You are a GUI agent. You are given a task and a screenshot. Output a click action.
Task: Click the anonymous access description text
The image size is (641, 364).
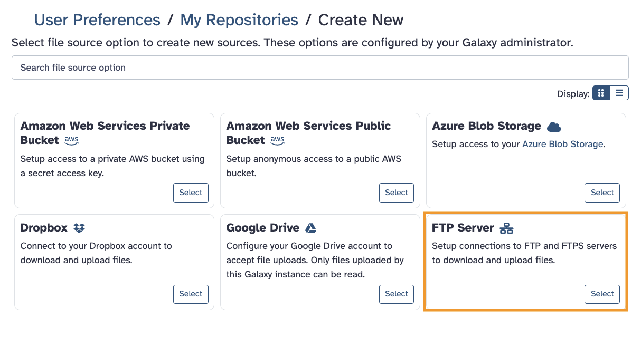(x=314, y=166)
